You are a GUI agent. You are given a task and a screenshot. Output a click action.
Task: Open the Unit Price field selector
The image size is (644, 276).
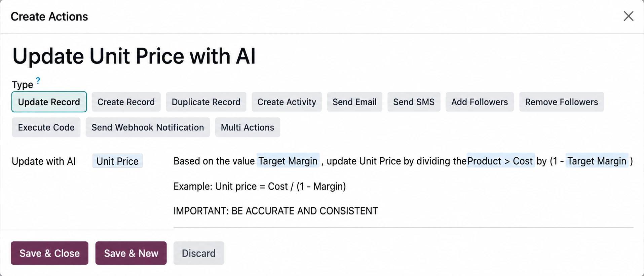(117, 161)
